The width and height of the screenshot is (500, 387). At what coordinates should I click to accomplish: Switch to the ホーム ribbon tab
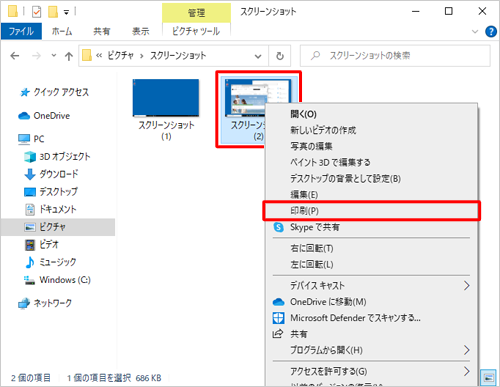(62, 31)
